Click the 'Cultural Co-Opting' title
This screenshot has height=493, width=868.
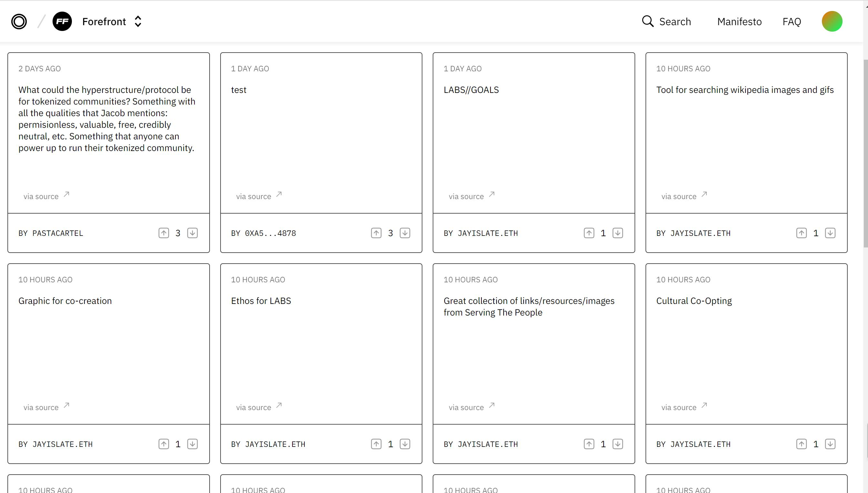694,301
